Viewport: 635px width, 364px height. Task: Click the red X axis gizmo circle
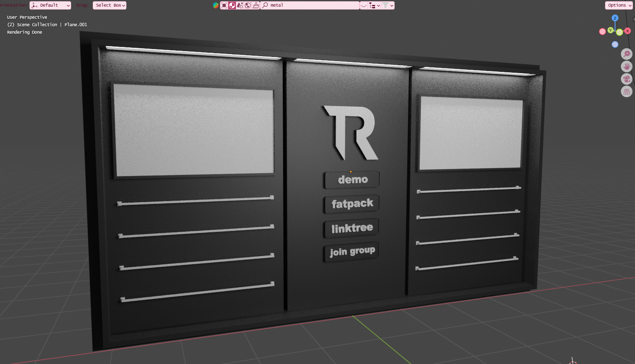(x=628, y=31)
